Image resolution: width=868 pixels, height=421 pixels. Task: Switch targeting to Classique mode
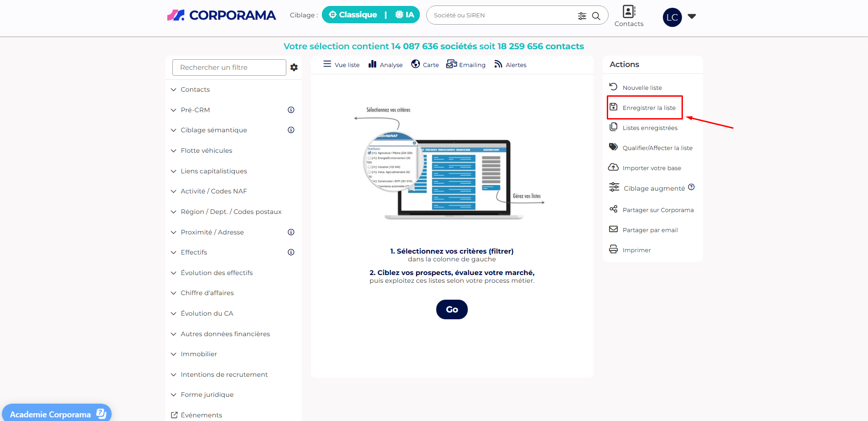(x=353, y=15)
